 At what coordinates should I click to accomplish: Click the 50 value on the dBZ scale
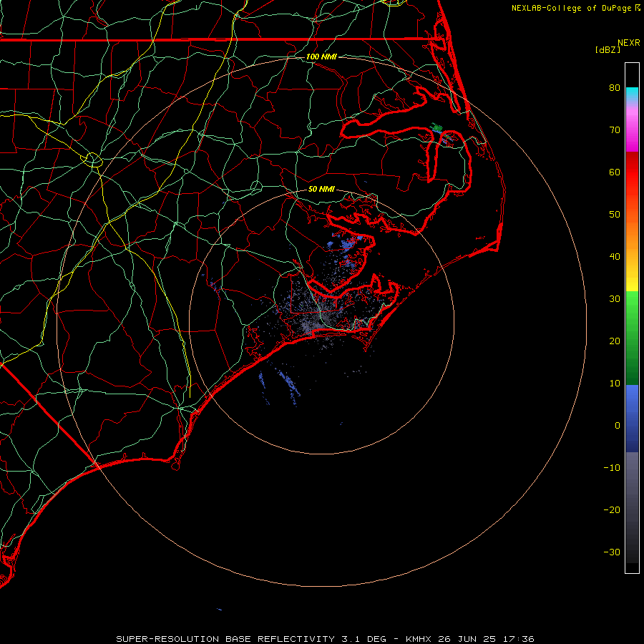pyautogui.click(x=615, y=215)
